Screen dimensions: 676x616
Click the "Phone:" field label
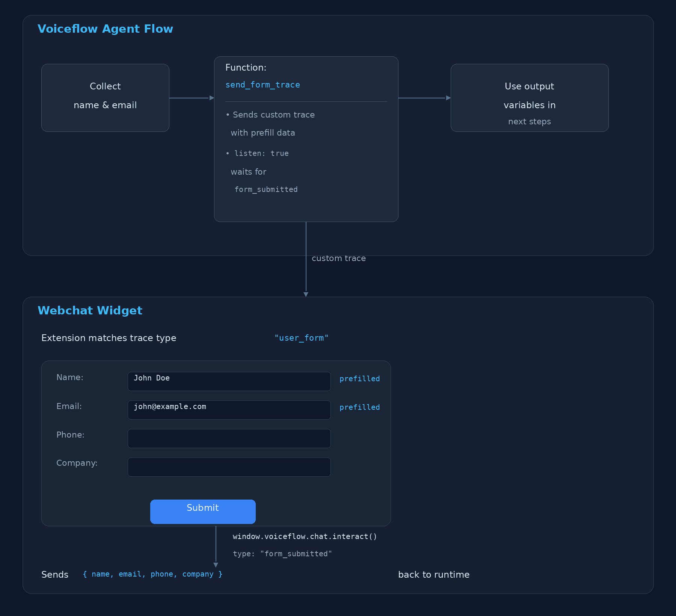[70, 435]
